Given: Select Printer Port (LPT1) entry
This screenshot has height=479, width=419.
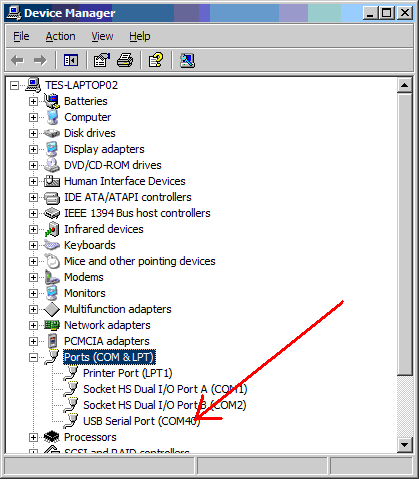Looking at the screenshot, I should [128, 373].
